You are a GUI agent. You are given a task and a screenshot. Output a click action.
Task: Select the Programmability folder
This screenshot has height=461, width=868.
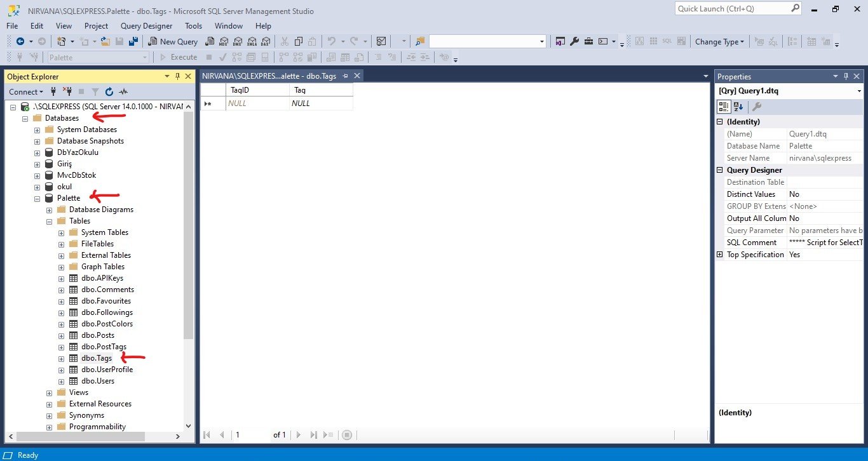pos(97,427)
